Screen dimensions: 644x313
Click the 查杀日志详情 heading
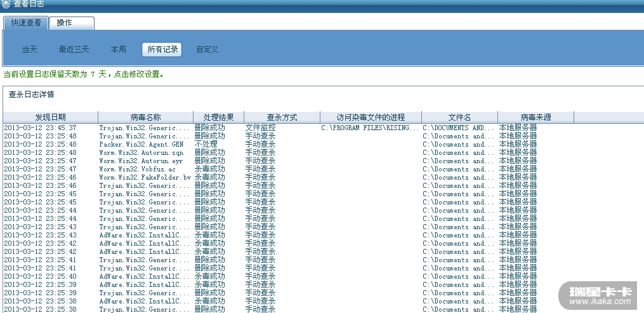pos(31,95)
